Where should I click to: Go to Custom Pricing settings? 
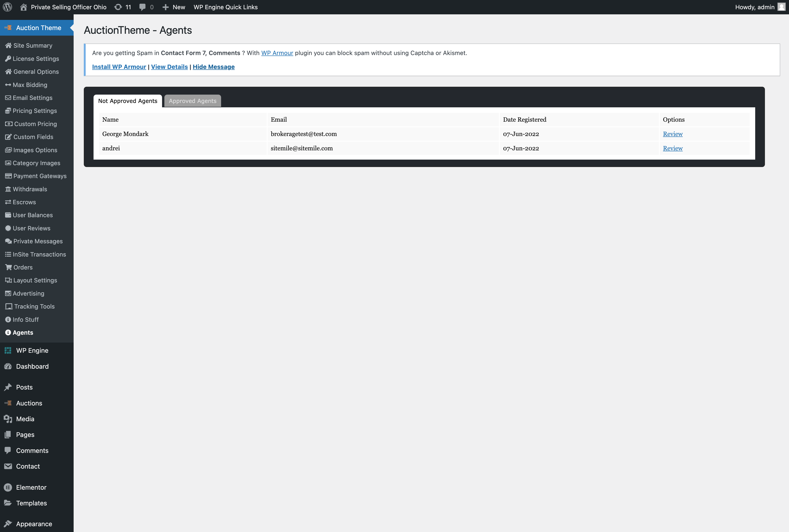point(35,124)
